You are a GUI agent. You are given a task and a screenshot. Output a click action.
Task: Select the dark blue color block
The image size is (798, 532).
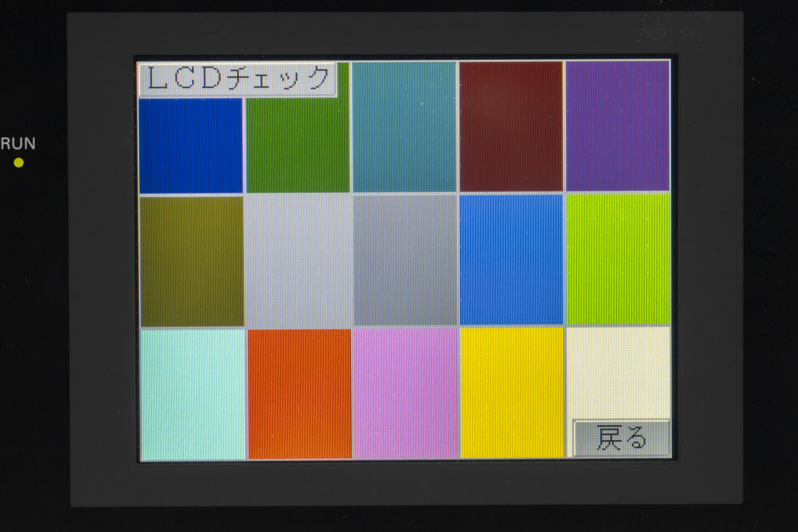191,146
